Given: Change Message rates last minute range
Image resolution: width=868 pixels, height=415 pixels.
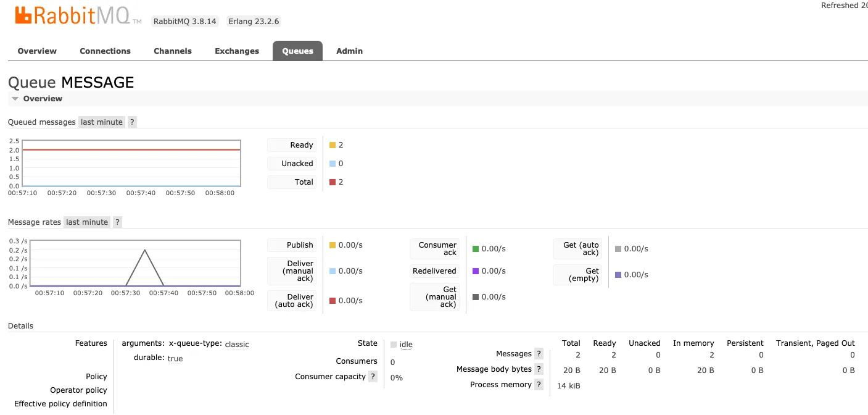Looking at the screenshot, I should [87, 222].
